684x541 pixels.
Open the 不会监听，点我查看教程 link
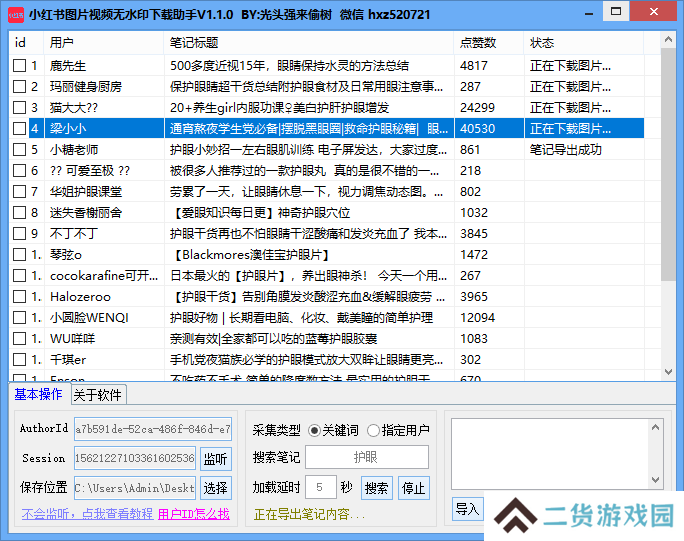(x=87, y=514)
